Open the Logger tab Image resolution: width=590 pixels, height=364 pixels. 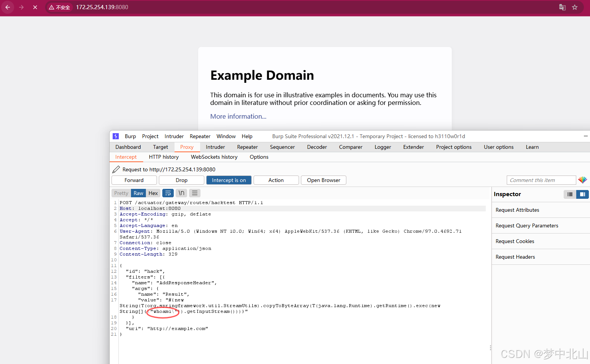[383, 147]
